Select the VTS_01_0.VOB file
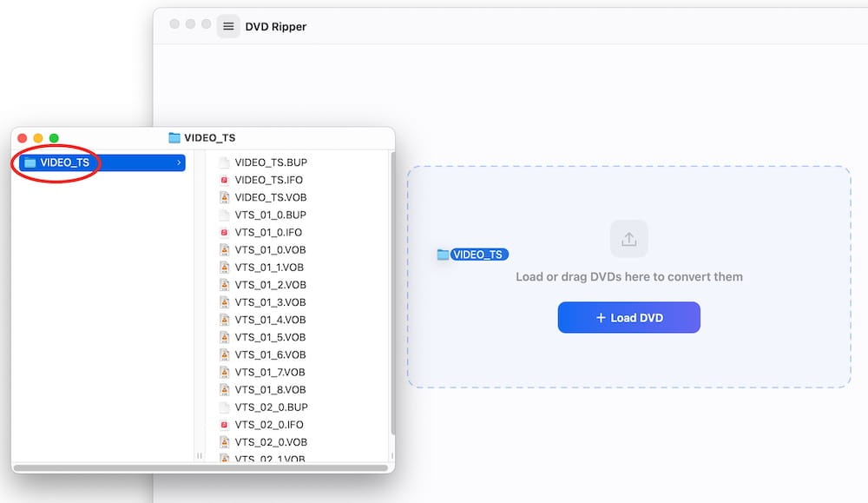 pyautogui.click(x=270, y=250)
